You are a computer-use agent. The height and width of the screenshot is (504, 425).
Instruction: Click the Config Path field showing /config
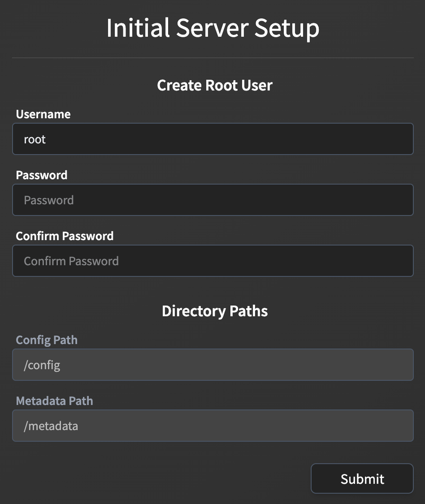pyautogui.click(x=212, y=364)
